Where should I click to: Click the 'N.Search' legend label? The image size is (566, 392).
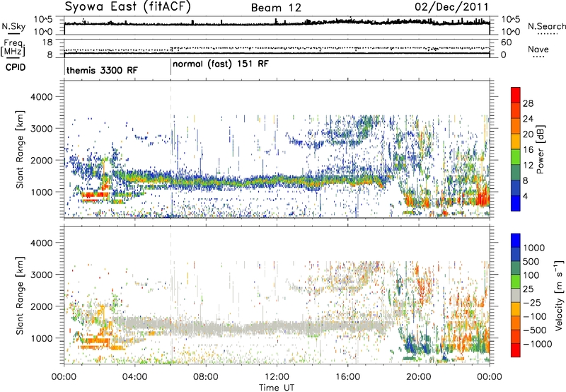point(546,26)
